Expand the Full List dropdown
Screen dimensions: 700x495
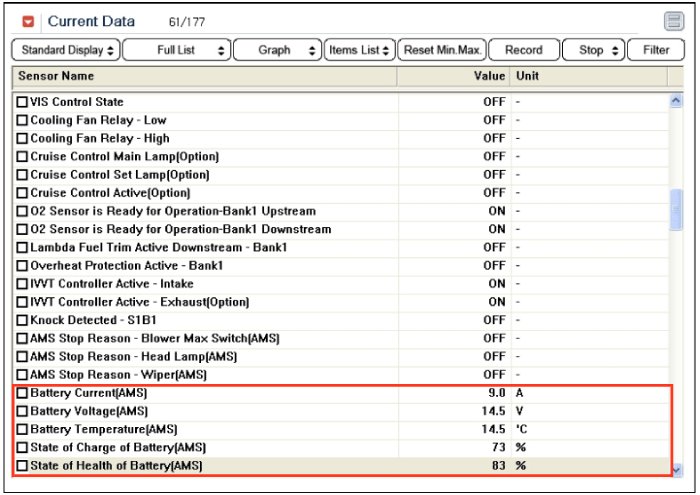coord(176,50)
